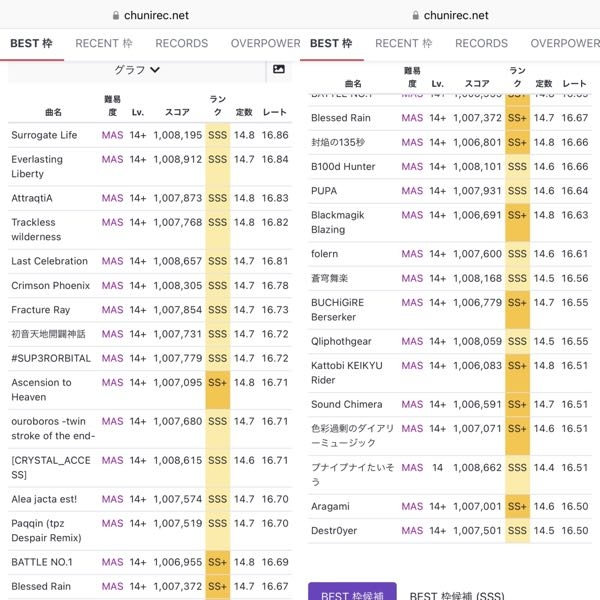Open 初音天地開闢神話 song entry
Viewport: 600px width, 600px height.
click(48, 334)
